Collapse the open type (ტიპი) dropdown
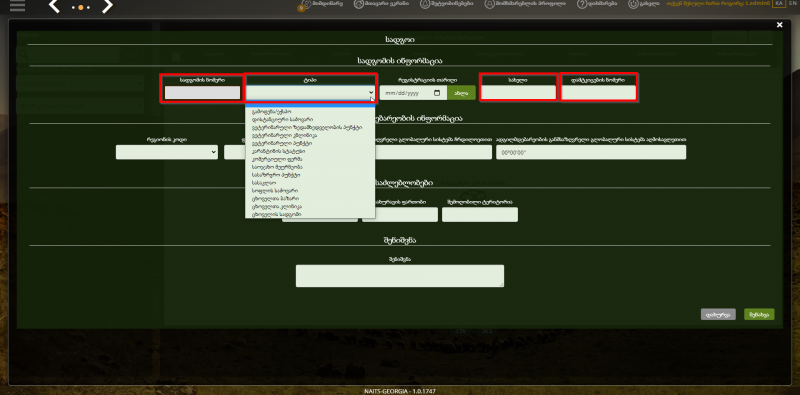 310,92
